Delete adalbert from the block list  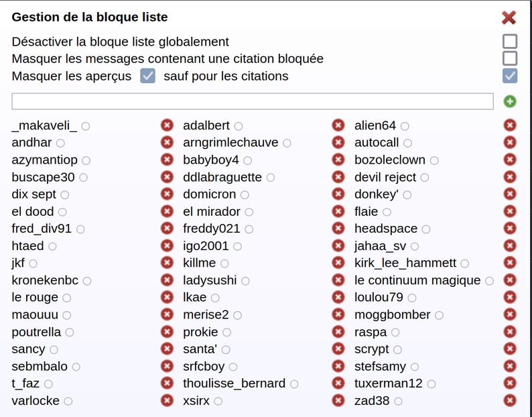coord(338,125)
